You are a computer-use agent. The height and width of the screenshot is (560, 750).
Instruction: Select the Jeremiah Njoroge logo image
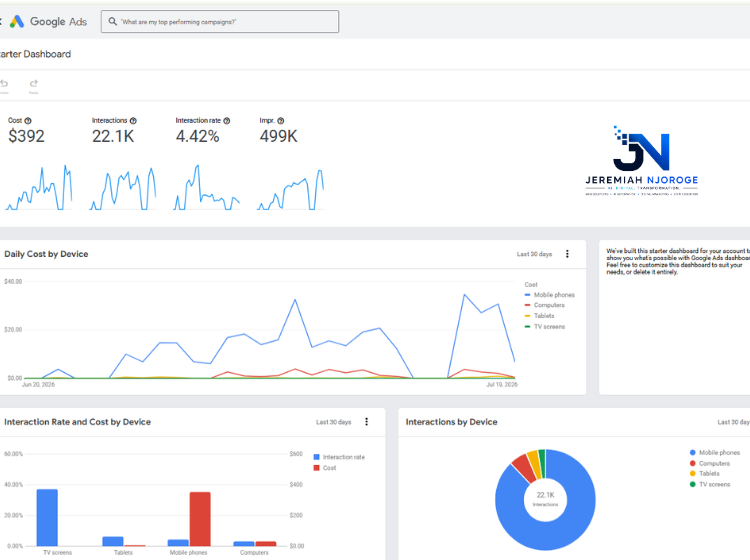pyautogui.click(x=641, y=161)
